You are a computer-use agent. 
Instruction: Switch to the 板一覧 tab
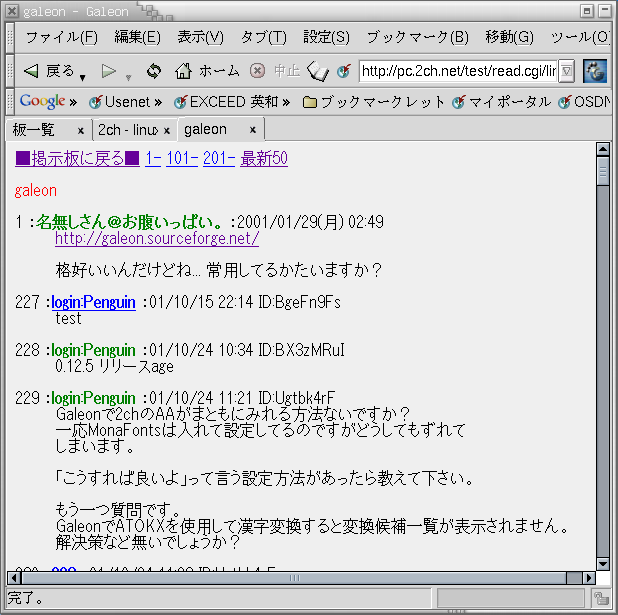34,130
